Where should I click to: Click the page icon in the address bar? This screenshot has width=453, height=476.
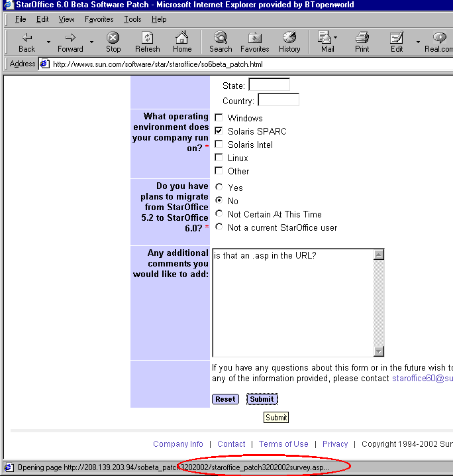[45, 64]
